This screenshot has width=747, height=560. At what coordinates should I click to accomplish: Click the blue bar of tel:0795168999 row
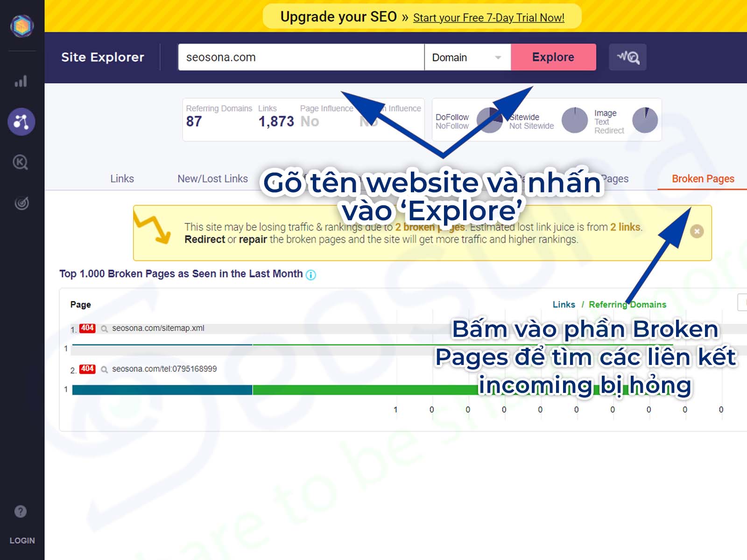(x=162, y=390)
